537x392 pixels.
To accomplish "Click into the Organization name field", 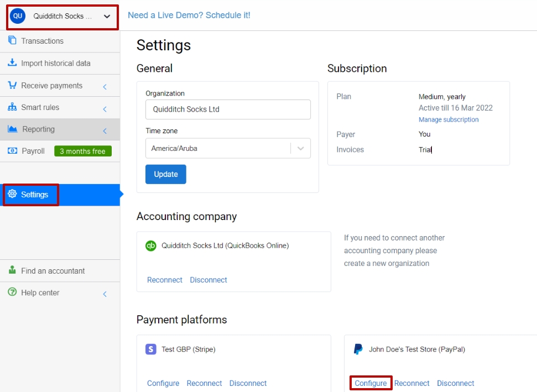I will click(x=228, y=109).
